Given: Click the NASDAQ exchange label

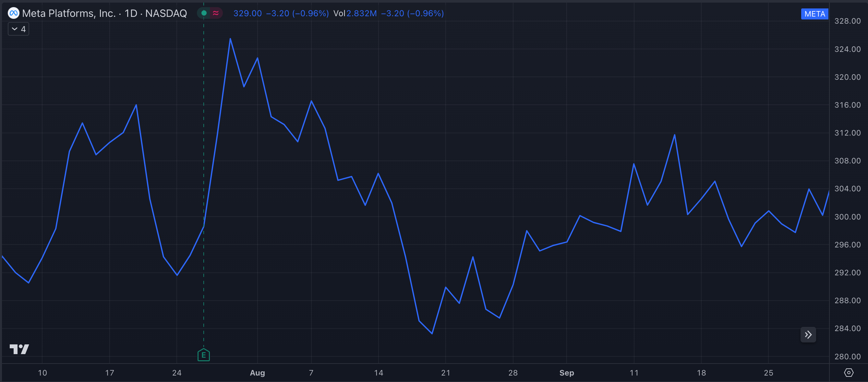Looking at the screenshot, I should pyautogui.click(x=165, y=13).
